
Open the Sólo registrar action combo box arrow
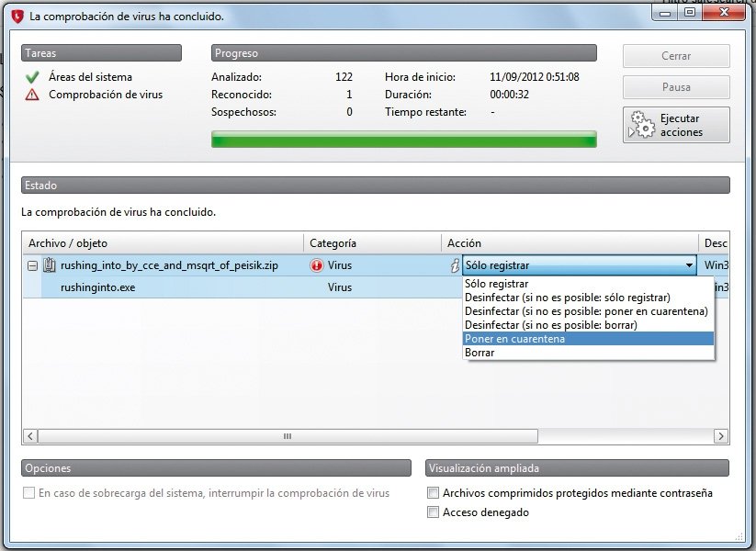(689, 265)
